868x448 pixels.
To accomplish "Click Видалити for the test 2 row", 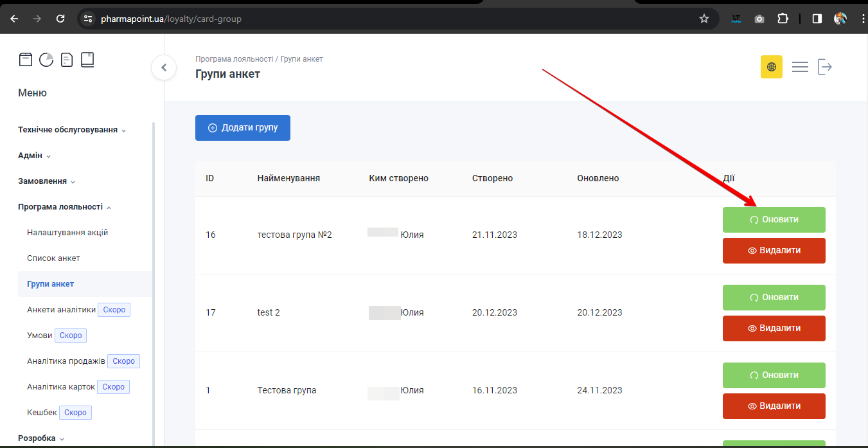I will click(774, 328).
